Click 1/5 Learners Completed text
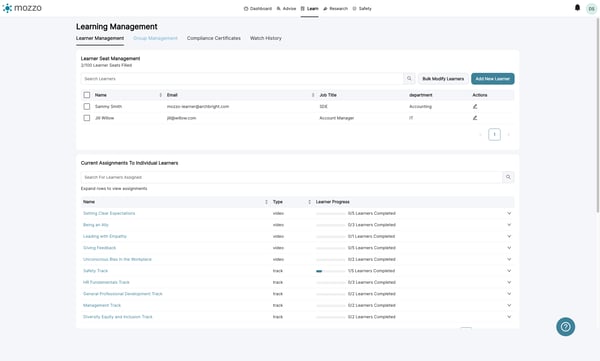Image resolution: width=600 pixels, height=361 pixels. [x=371, y=271]
